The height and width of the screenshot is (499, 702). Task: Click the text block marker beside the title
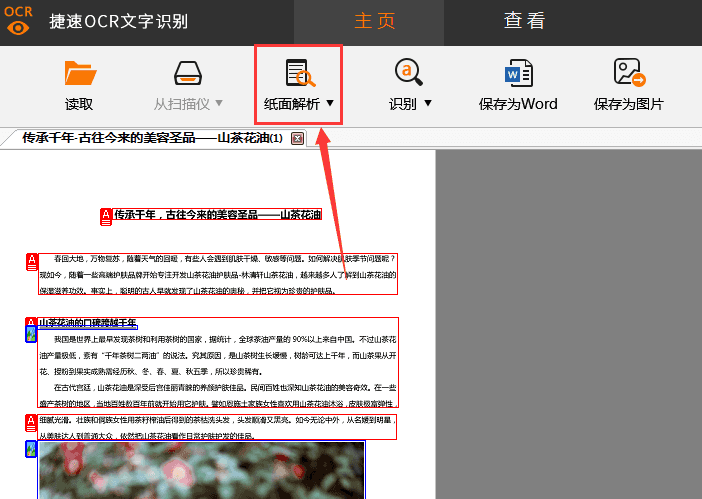point(106,217)
